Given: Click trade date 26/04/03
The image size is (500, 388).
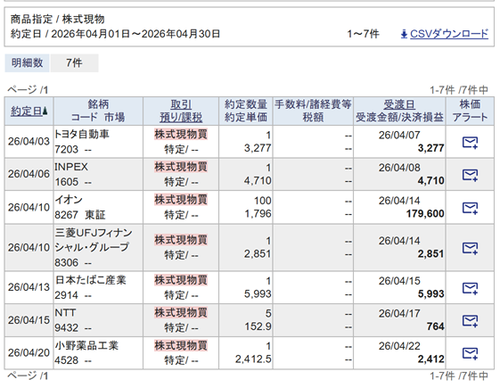Looking at the screenshot, I should (29, 141).
